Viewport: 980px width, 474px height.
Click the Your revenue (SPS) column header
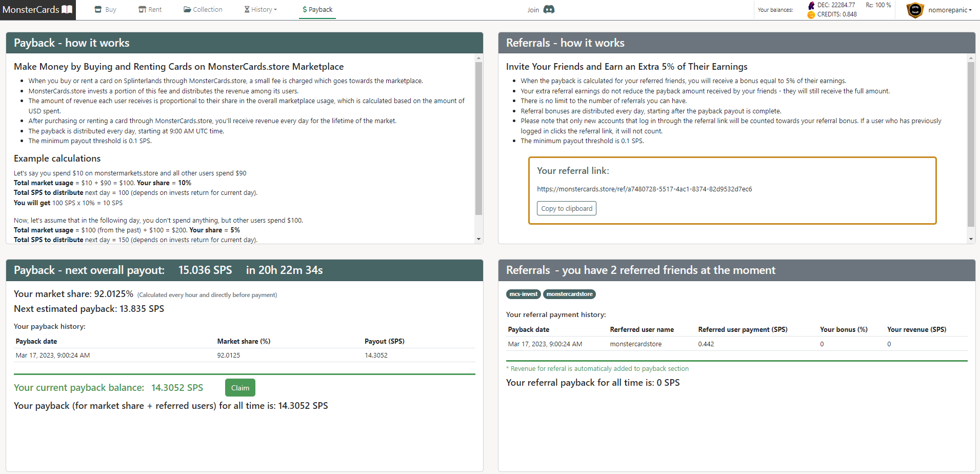click(917, 329)
